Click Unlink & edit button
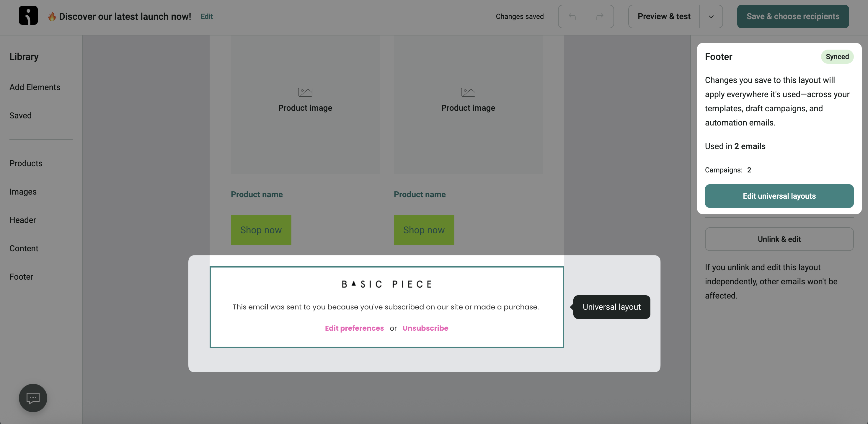 pos(779,239)
